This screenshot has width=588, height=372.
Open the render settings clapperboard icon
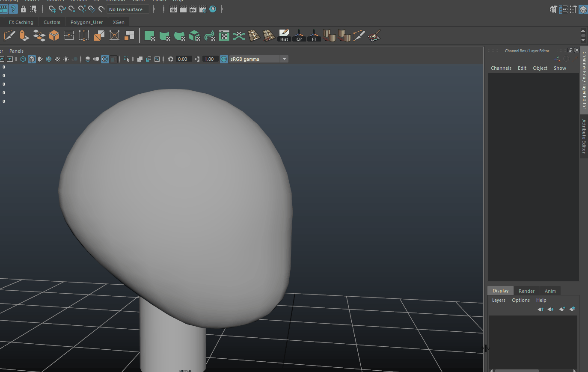click(x=203, y=9)
